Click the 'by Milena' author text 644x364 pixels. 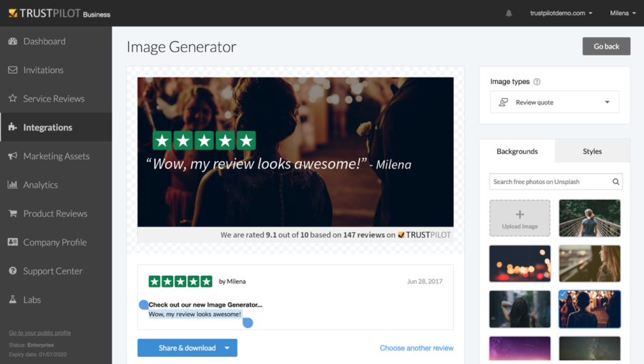(x=232, y=282)
